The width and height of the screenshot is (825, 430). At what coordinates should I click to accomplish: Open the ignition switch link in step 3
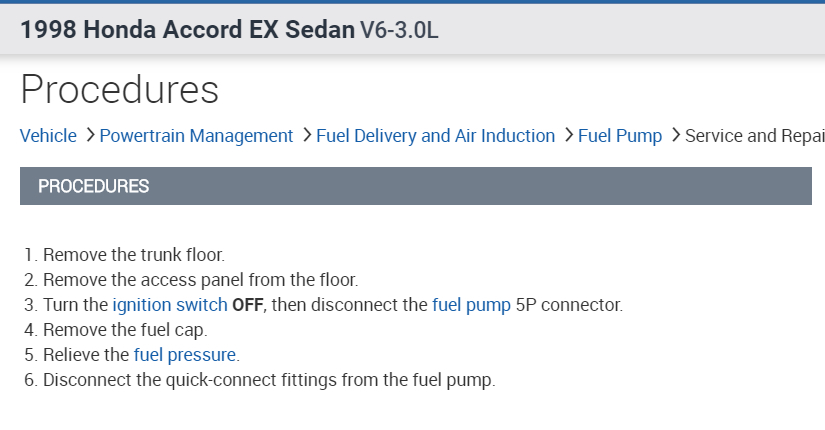point(169,305)
